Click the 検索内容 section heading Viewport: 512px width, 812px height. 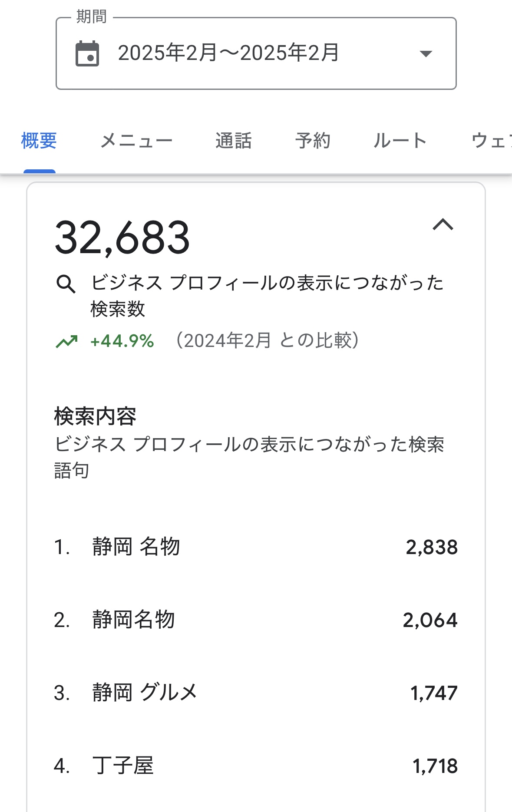pyautogui.click(x=95, y=416)
